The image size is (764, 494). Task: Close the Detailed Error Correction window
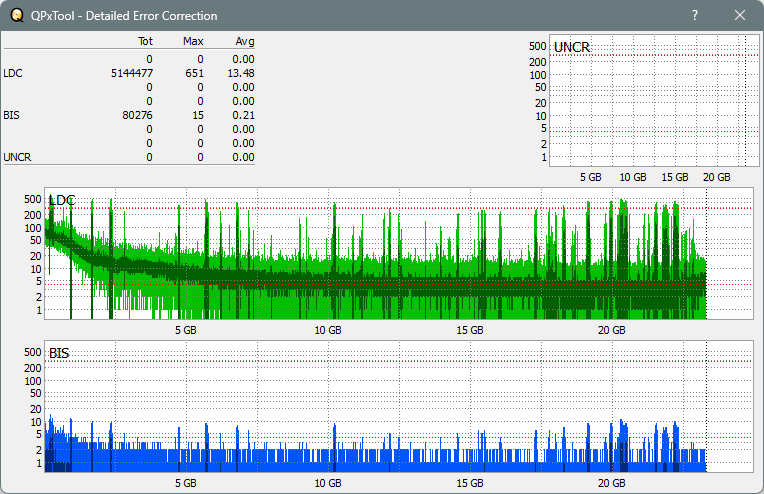[x=740, y=16]
